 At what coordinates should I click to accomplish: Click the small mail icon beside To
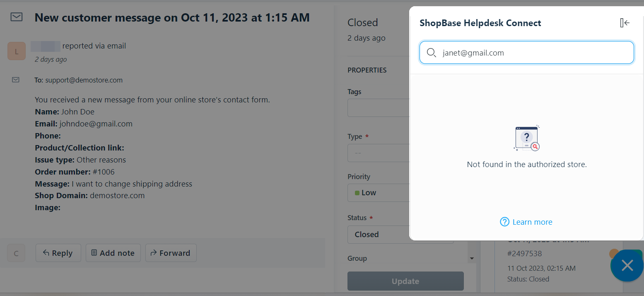coord(16,80)
